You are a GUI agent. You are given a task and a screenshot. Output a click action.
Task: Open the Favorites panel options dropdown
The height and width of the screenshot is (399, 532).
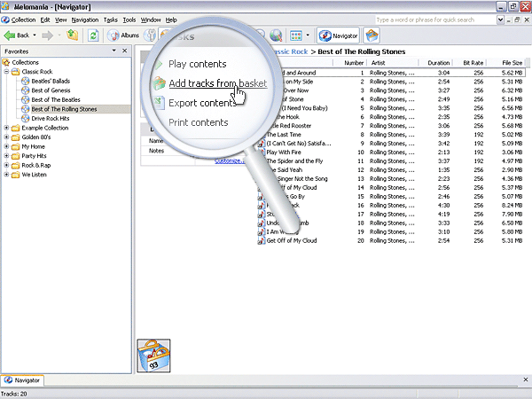point(114,51)
